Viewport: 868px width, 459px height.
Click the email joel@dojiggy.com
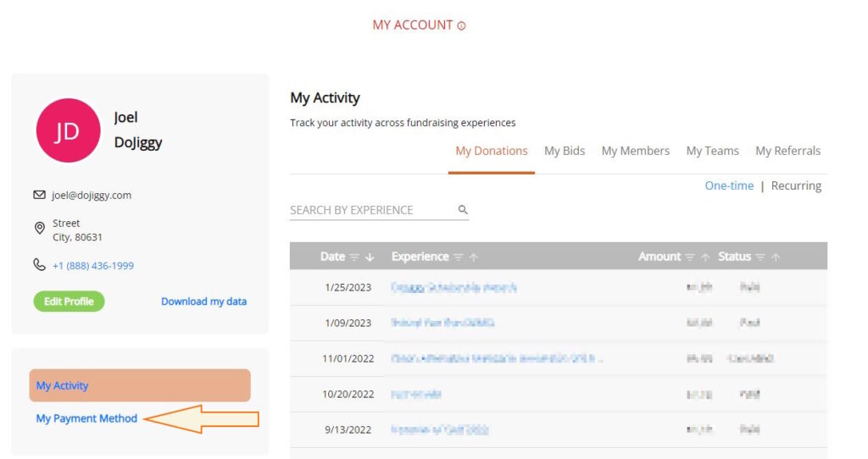click(x=92, y=196)
